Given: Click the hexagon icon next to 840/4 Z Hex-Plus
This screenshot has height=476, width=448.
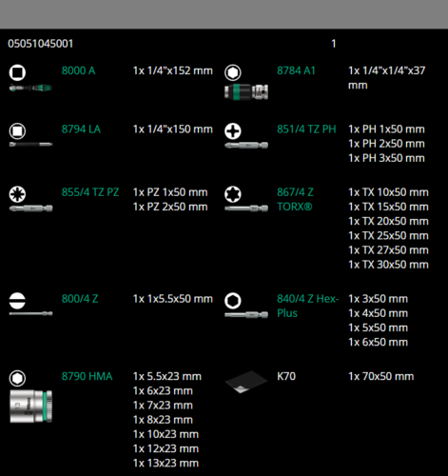Looking at the screenshot, I should point(233,301).
